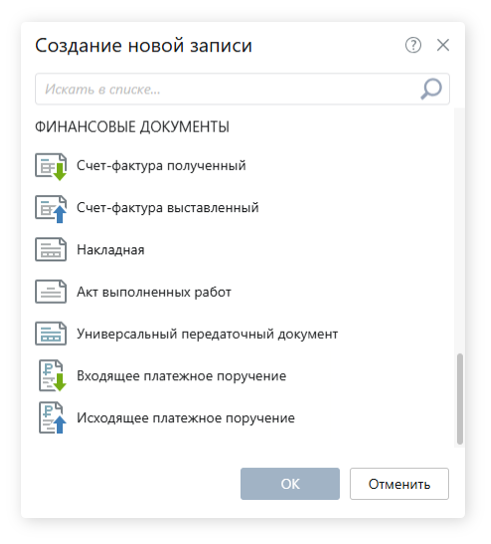Pick Входящее платежное поручение
Image resolution: width=491 pixels, height=544 pixels.
click(181, 376)
